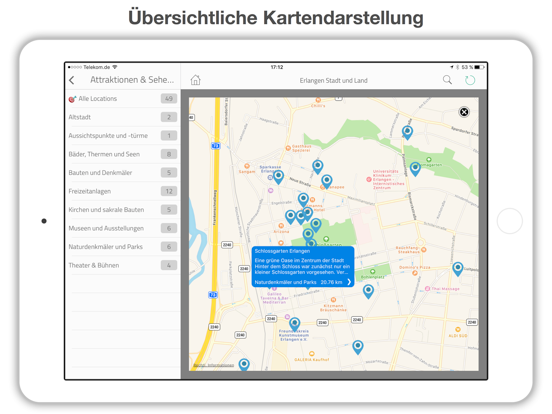Click the Universitätsklinikum Erlangen marker
Screen dimensions: 552x414
[369, 180]
